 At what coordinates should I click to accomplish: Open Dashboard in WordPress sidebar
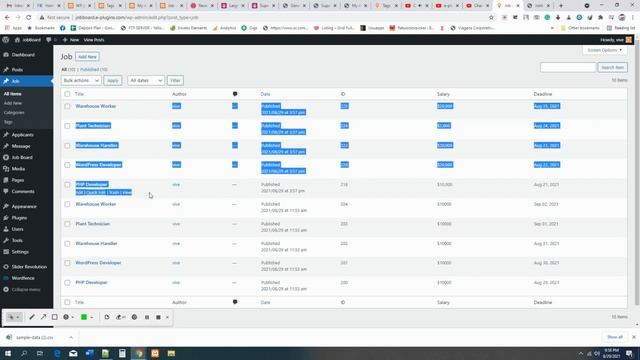(23, 55)
